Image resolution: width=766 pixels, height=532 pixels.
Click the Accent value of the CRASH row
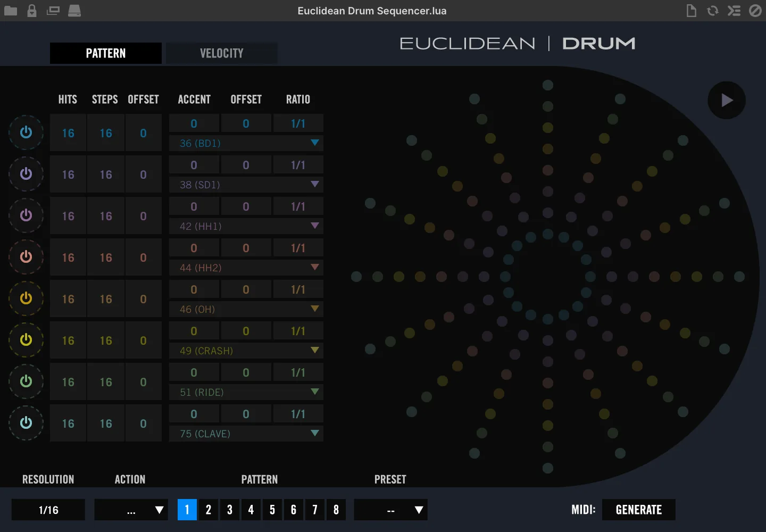[x=194, y=331]
